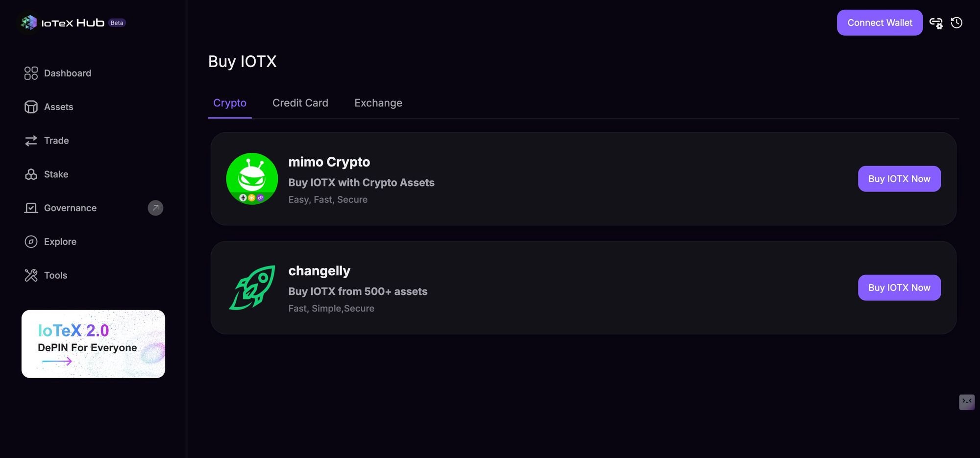Click the IoTeX Hub logo icon
The image size is (980, 458).
pos(29,23)
